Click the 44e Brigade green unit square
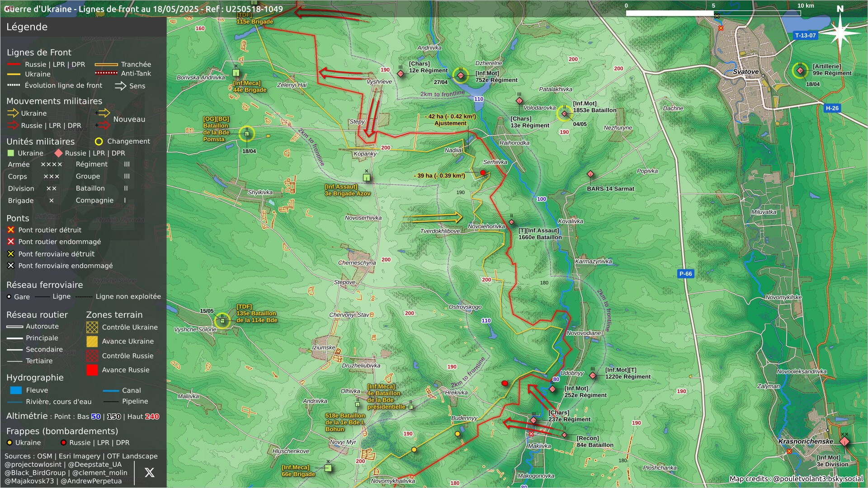Screen dimensions: 868x488 (236, 73)
